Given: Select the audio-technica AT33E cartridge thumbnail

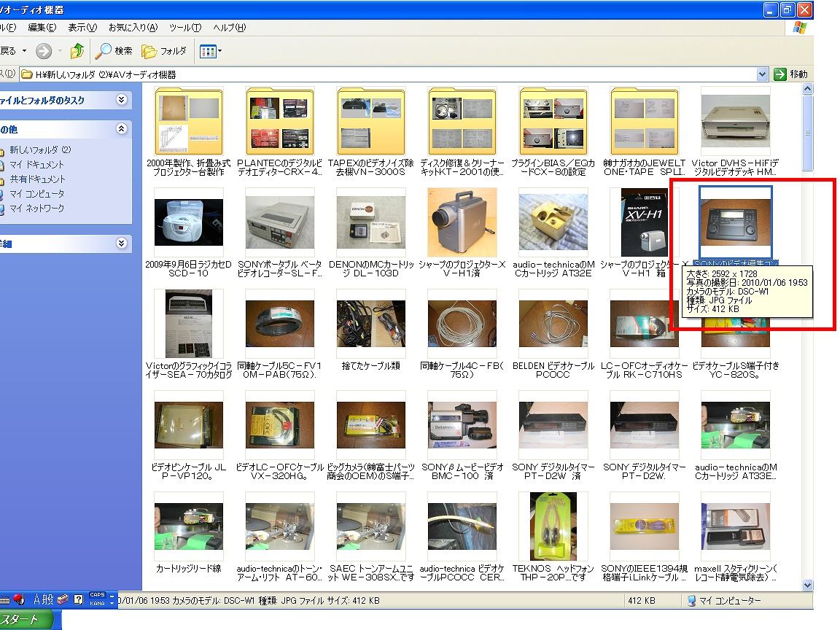Looking at the screenshot, I should click(x=735, y=425).
